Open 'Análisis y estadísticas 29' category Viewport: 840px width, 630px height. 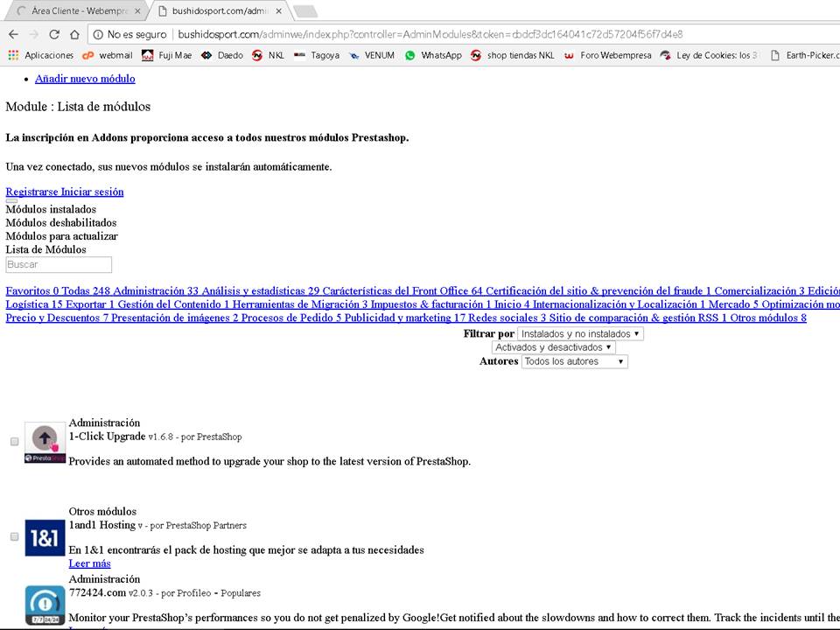click(x=261, y=290)
